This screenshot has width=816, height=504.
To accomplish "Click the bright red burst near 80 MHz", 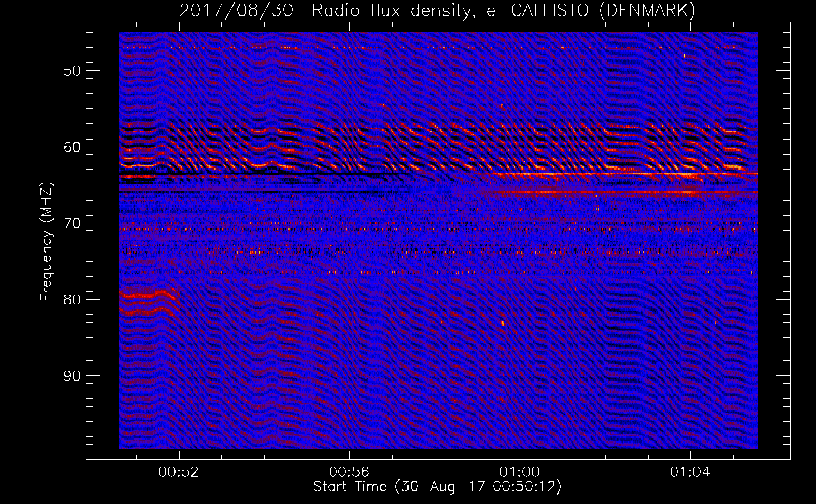I will (x=149, y=302).
